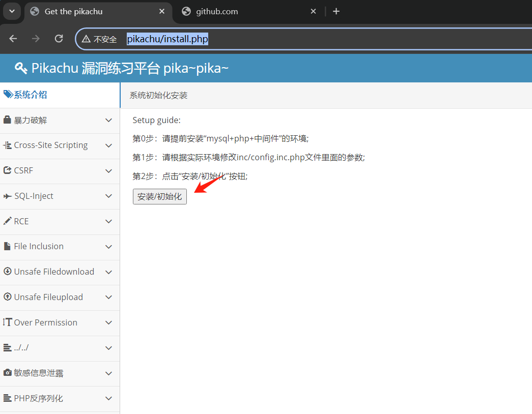
Task: Expand the 敏感信息泄露 chevron
Action: 108,373
